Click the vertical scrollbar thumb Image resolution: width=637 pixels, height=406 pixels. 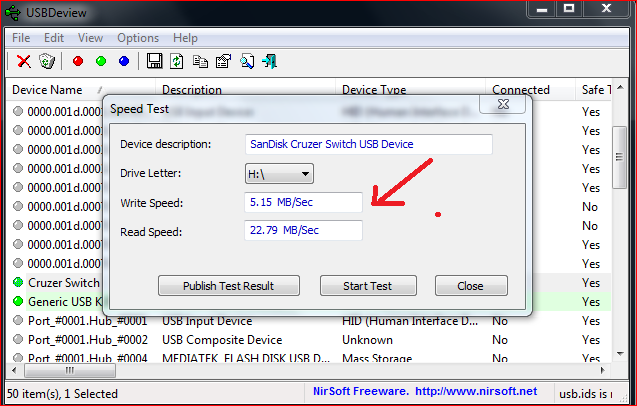(619, 157)
